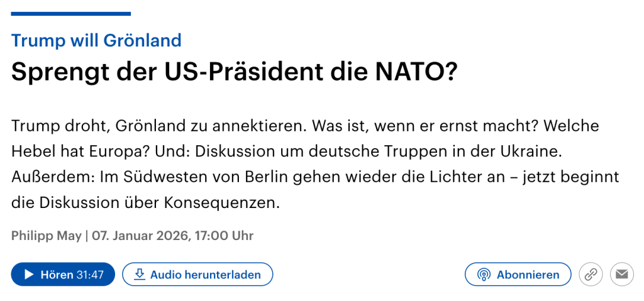Click the 31:47 duration text
The width and height of the screenshot is (644, 301).
(x=90, y=275)
